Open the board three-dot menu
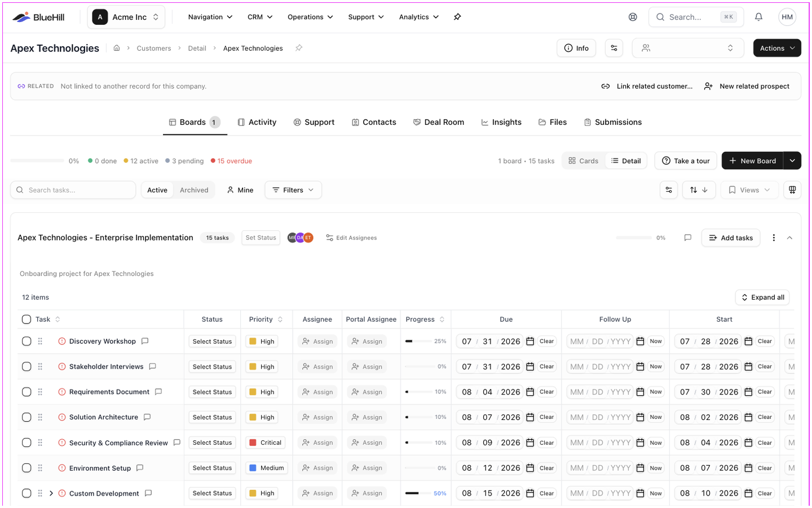812x508 pixels. click(x=774, y=238)
